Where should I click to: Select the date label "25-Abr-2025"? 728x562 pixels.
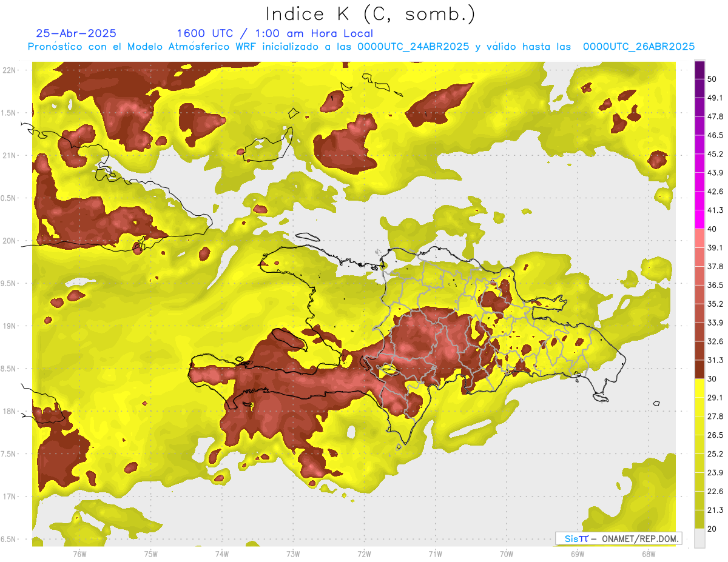point(76,33)
